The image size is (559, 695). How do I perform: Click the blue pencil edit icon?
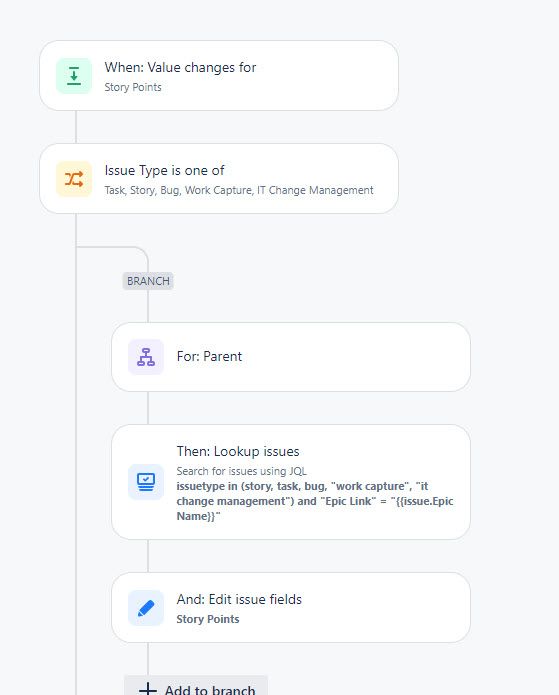tap(146, 608)
